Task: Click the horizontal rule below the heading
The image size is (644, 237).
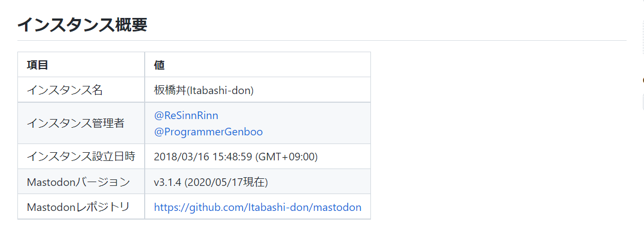Action: tap(321, 41)
